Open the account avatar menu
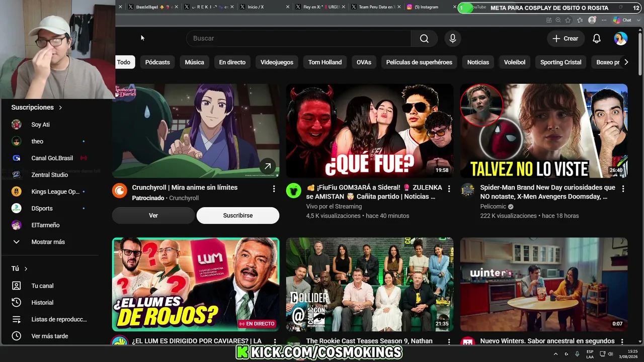 (621, 38)
